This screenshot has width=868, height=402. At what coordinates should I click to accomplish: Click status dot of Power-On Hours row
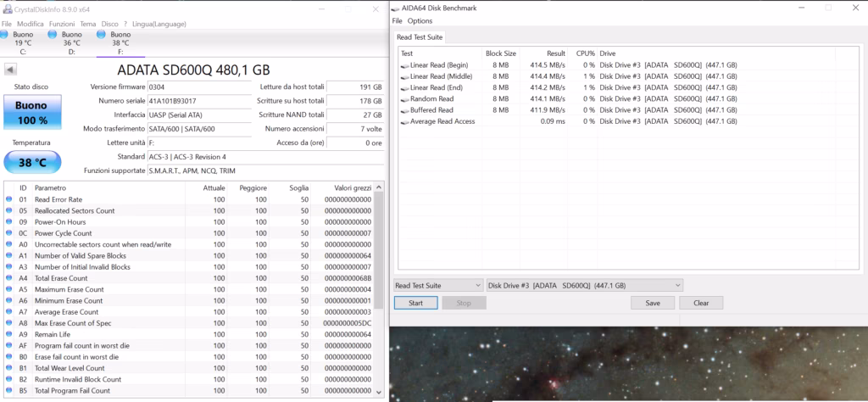pos(8,222)
